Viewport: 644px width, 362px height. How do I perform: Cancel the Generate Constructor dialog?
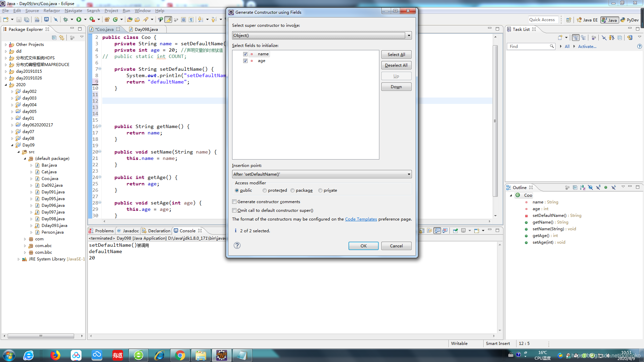point(396,246)
